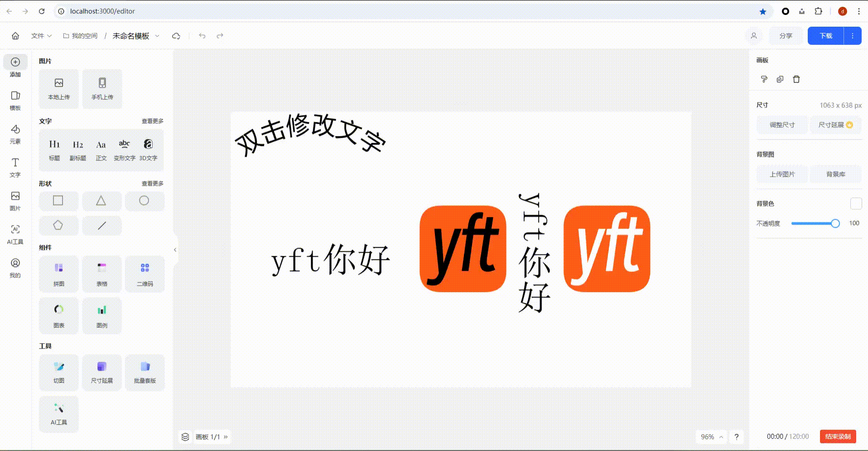The height and width of the screenshot is (451, 868).
Task: Insert a circle shape
Action: click(145, 201)
